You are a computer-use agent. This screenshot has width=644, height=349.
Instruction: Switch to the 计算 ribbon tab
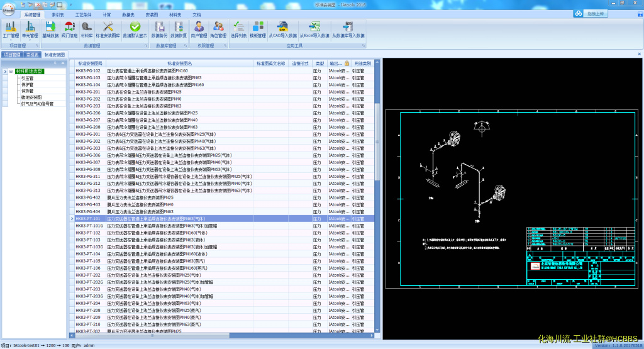point(107,15)
